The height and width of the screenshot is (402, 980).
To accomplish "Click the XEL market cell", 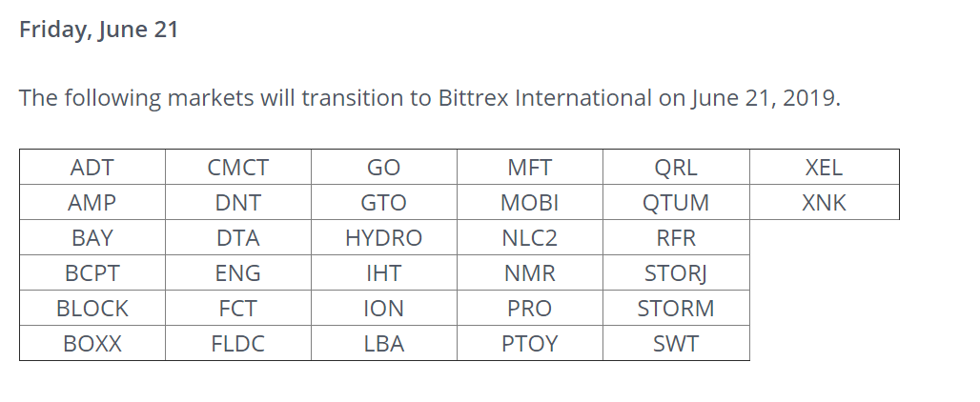I will [824, 168].
